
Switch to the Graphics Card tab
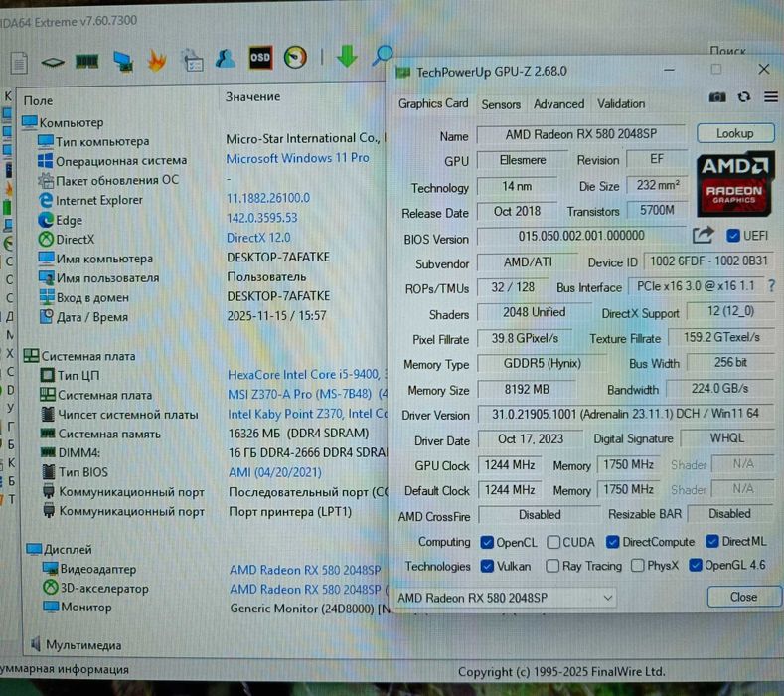click(433, 103)
